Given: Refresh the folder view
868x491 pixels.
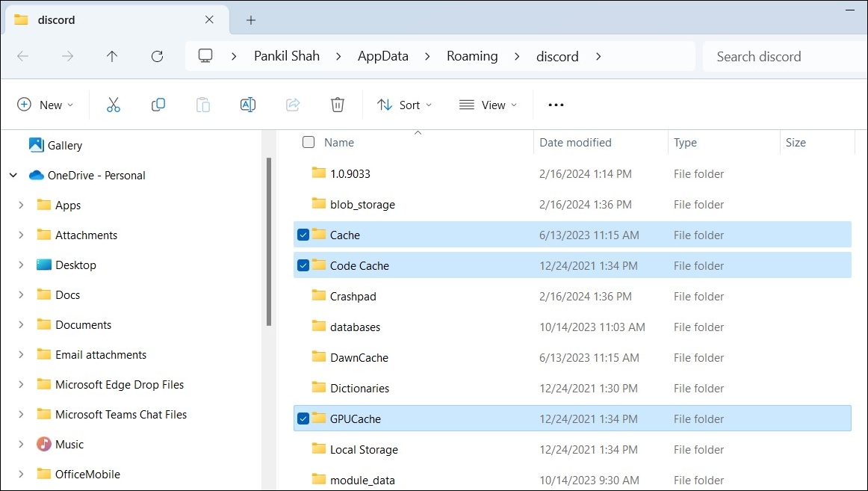Looking at the screenshot, I should tap(157, 56).
